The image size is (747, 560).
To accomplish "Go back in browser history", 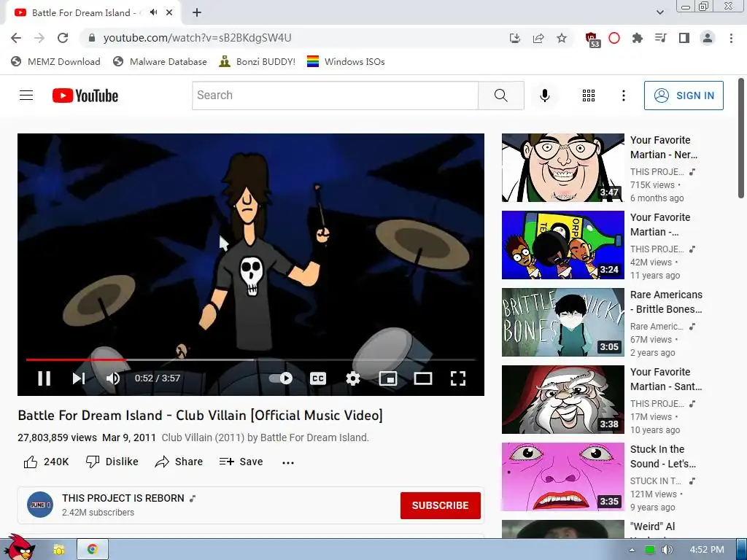I will [16, 38].
